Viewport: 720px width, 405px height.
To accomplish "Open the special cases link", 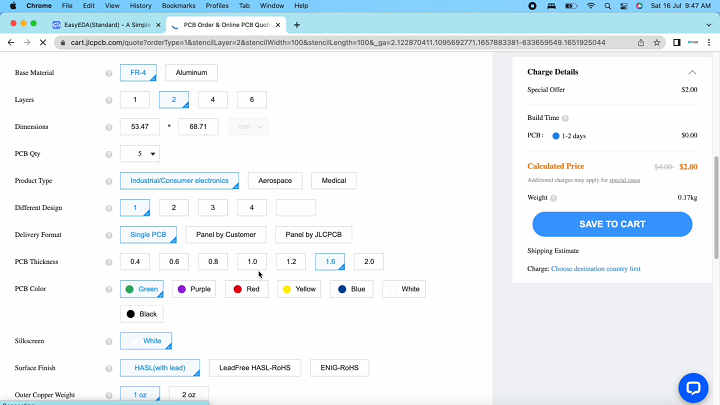I will click(x=624, y=180).
